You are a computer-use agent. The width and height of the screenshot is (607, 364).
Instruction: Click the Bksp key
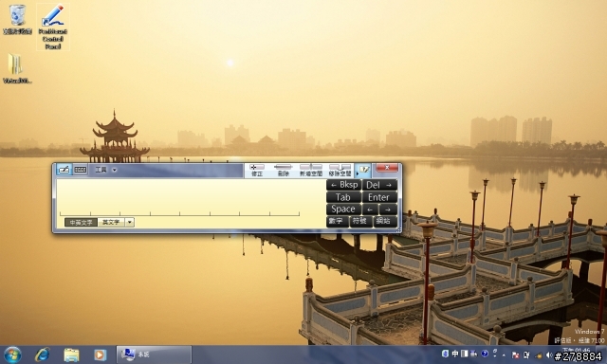[344, 185]
